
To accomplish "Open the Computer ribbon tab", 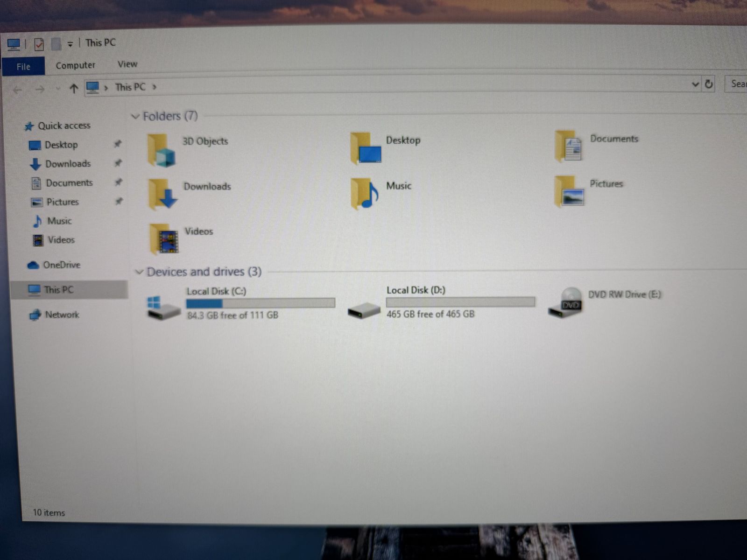I will (x=75, y=65).
